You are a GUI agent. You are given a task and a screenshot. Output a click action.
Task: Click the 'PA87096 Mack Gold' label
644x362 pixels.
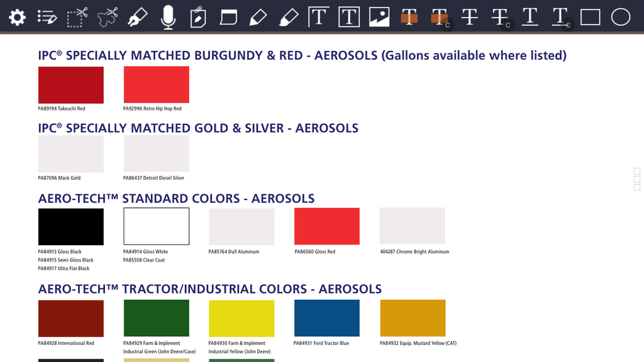[x=59, y=178]
